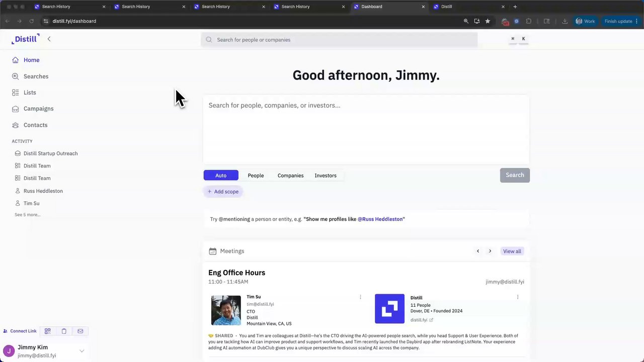The height and width of the screenshot is (362, 644).
Task: Click the site info icon in the address bar
Action: click(x=46, y=21)
